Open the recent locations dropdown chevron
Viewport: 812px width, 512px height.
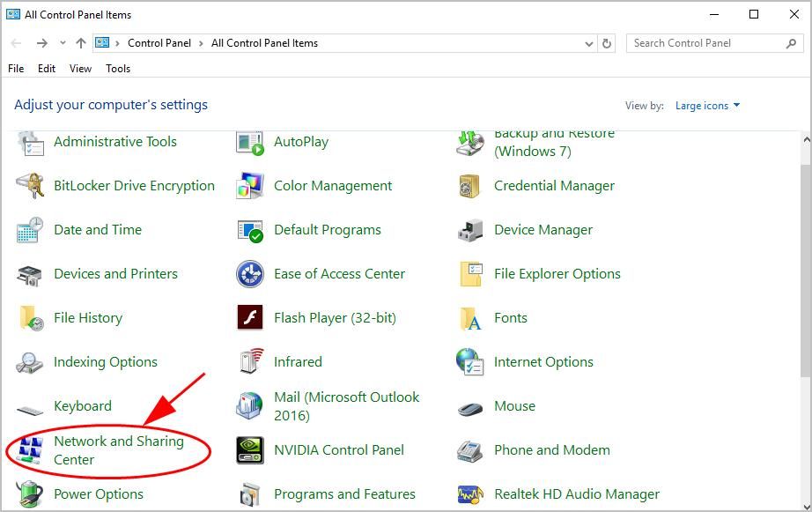pos(63,43)
